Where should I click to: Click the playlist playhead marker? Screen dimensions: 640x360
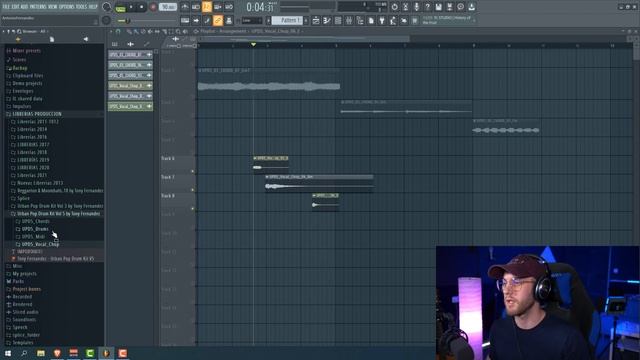click(253, 44)
